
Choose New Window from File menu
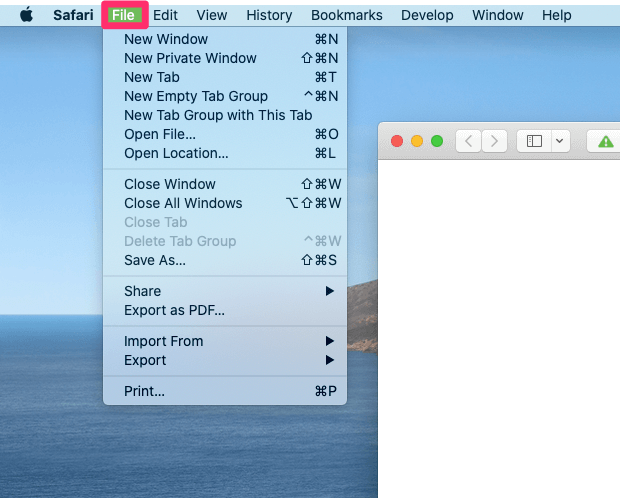(225, 39)
